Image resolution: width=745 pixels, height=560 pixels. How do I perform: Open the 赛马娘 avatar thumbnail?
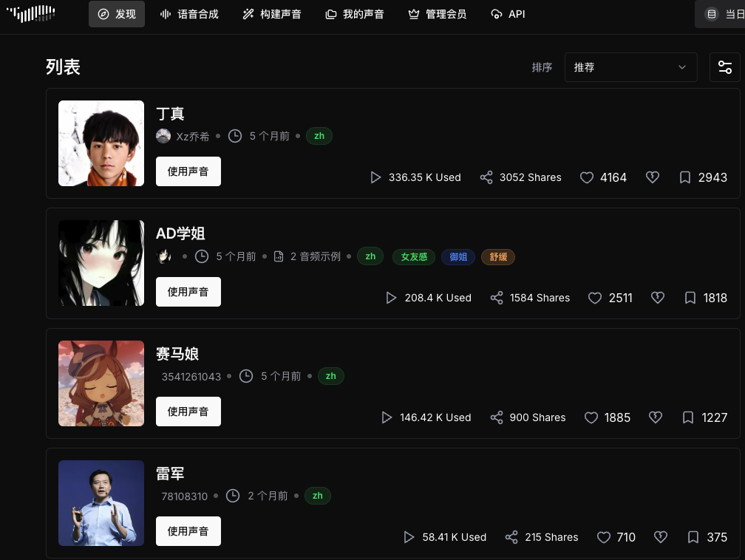[x=101, y=383]
